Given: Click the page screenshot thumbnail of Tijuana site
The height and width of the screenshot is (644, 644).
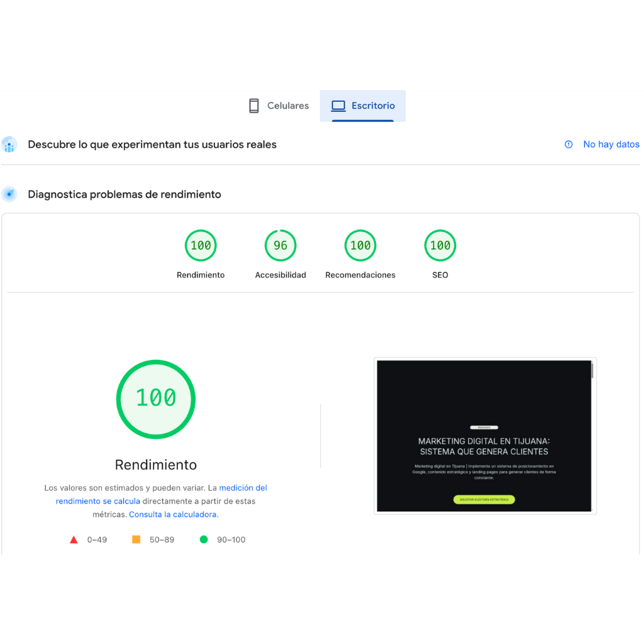Looking at the screenshot, I should (485, 436).
